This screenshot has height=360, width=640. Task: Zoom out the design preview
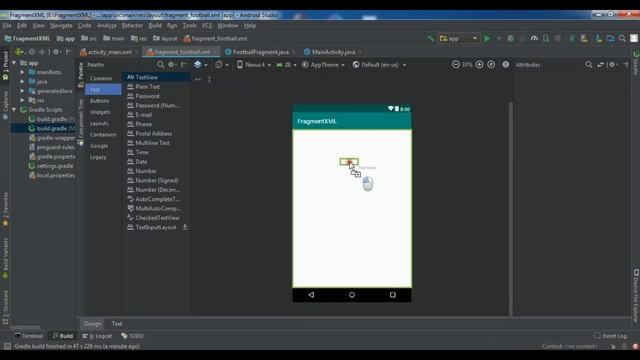pos(456,64)
